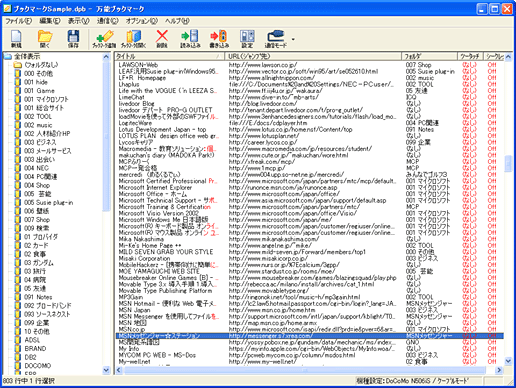This screenshot has height=388, width=516.
Task: Open dropdown arrow next to Communication Mode
Action: coord(293,39)
